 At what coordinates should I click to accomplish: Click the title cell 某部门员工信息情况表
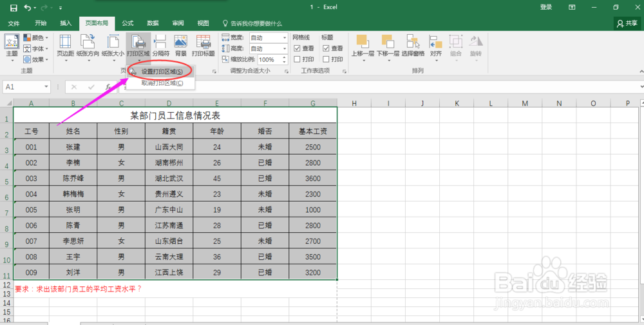coord(175,115)
